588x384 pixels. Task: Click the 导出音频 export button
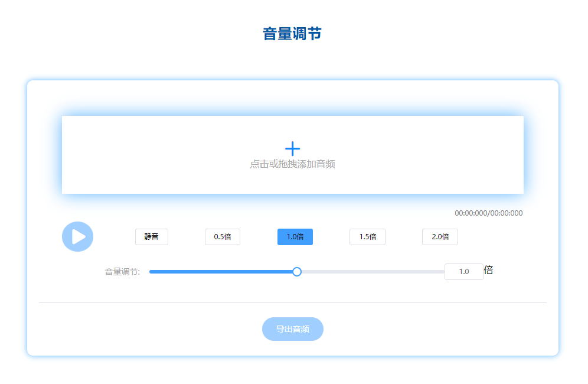(x=292, y=329)
